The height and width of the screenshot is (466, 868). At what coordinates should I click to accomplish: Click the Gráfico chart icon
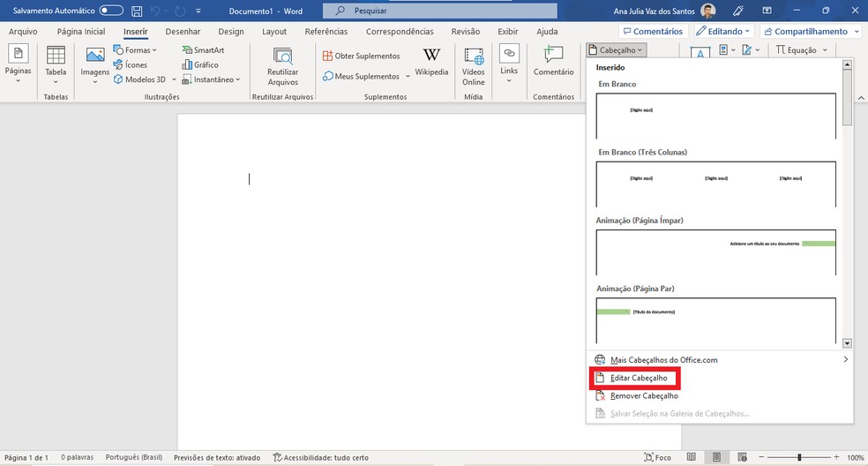tap(200, 64)
